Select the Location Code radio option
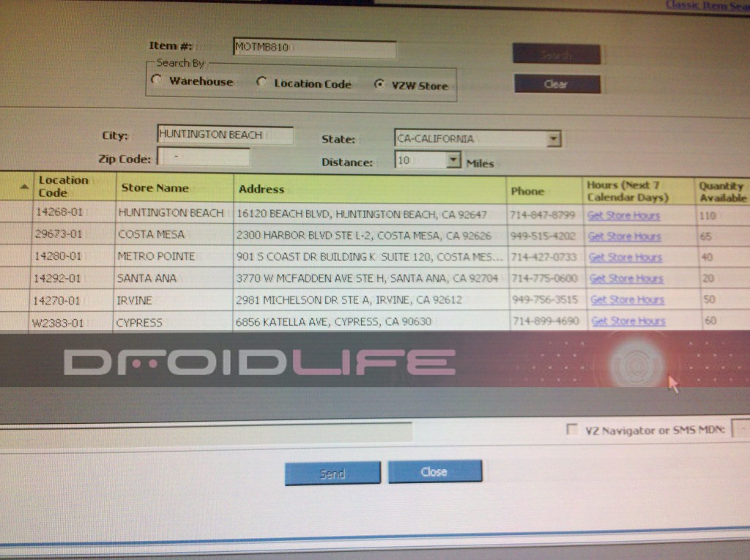This screenshot has height=560, width=750. pyautogui.click(x=261, y=82)
